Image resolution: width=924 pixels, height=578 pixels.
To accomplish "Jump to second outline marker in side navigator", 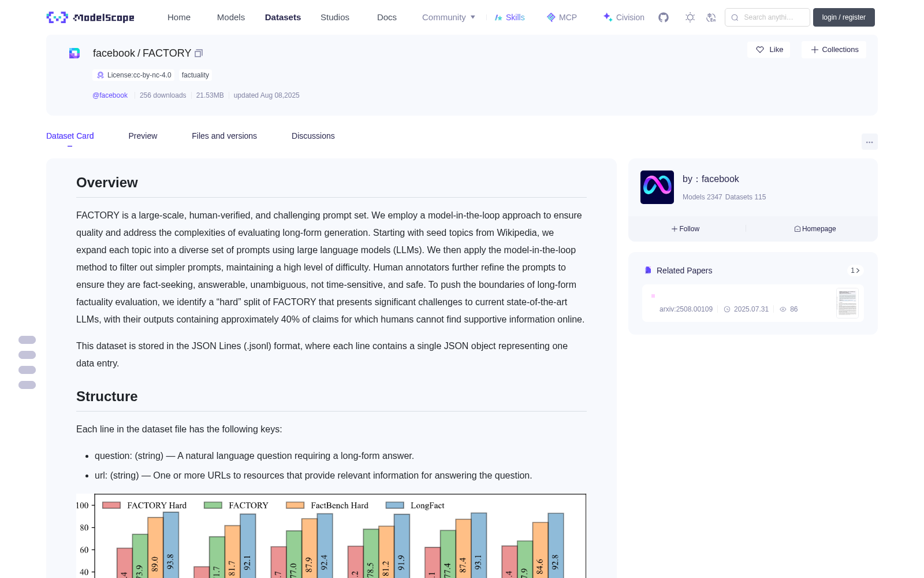I will click(27, 355).
